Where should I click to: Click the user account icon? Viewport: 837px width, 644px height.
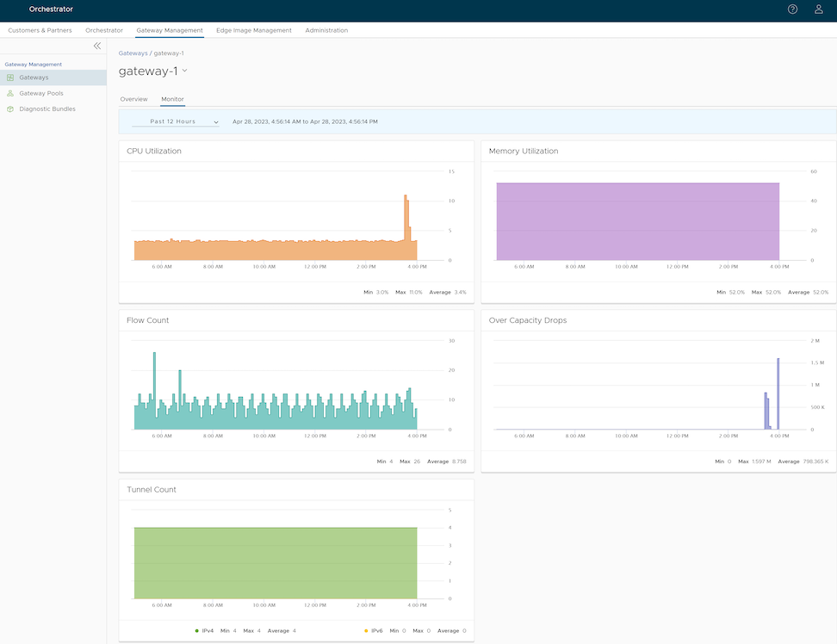click(x=818, y=9)
